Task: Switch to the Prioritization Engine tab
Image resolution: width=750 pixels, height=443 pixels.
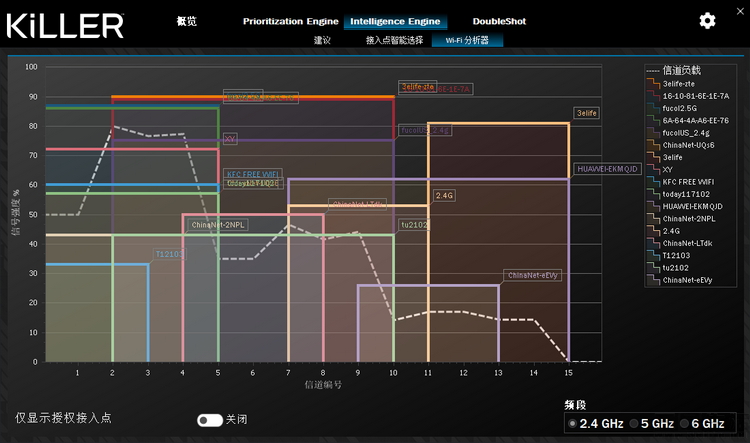Action: pos(290,21)
